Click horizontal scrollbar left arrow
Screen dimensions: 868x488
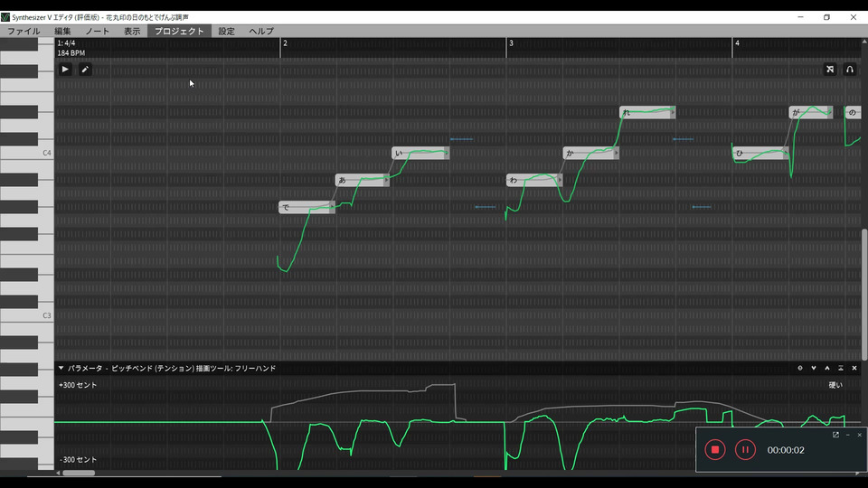(x=58, y=473)
